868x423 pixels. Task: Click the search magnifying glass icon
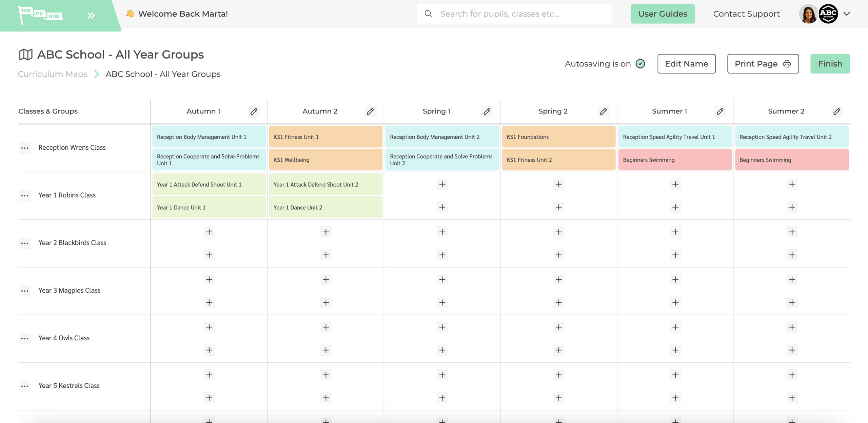coord(428,14)
